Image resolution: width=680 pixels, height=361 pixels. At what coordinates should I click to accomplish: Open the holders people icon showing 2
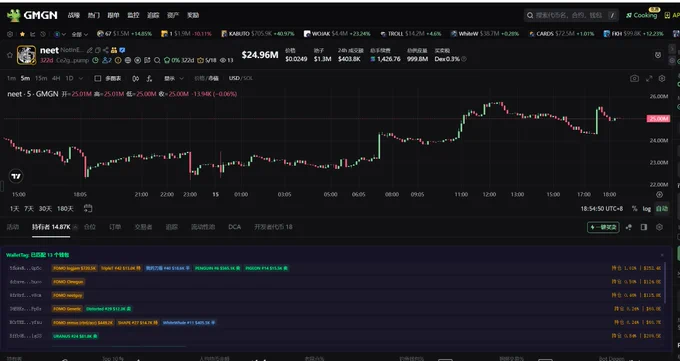coord(107,60)
